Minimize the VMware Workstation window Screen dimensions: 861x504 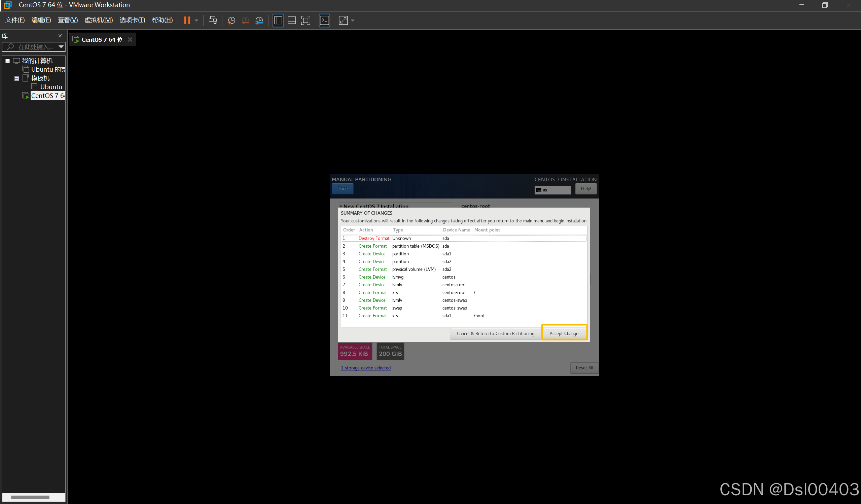(x=801, y=5)
